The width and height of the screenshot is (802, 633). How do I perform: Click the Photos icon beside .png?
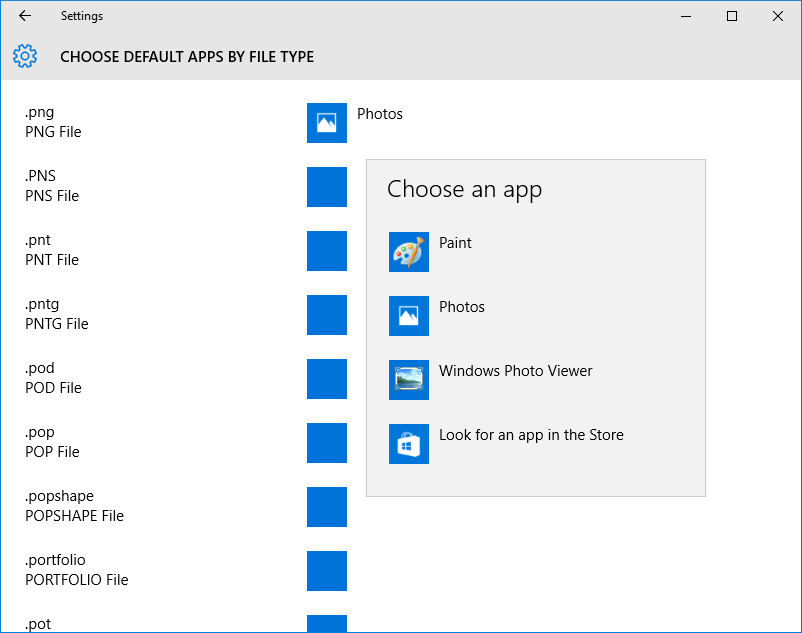tap(327, 123)
